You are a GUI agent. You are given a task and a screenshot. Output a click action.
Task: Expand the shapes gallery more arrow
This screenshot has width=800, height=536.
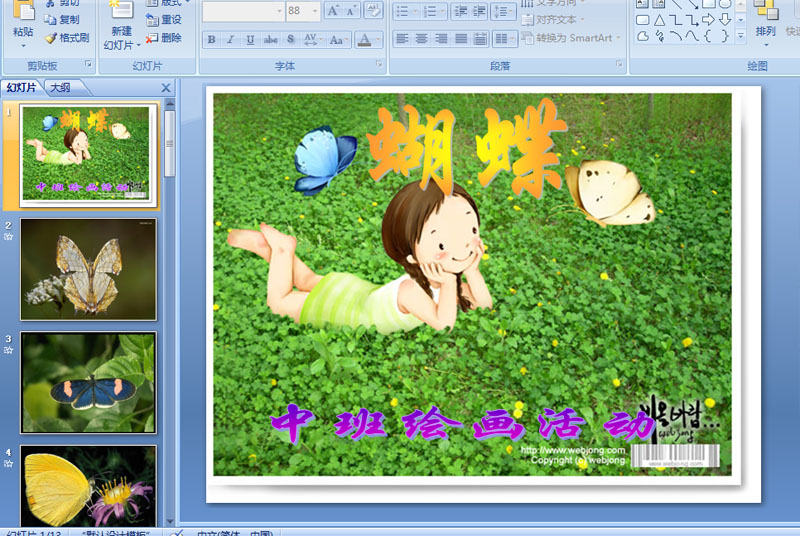pos(741,35)
